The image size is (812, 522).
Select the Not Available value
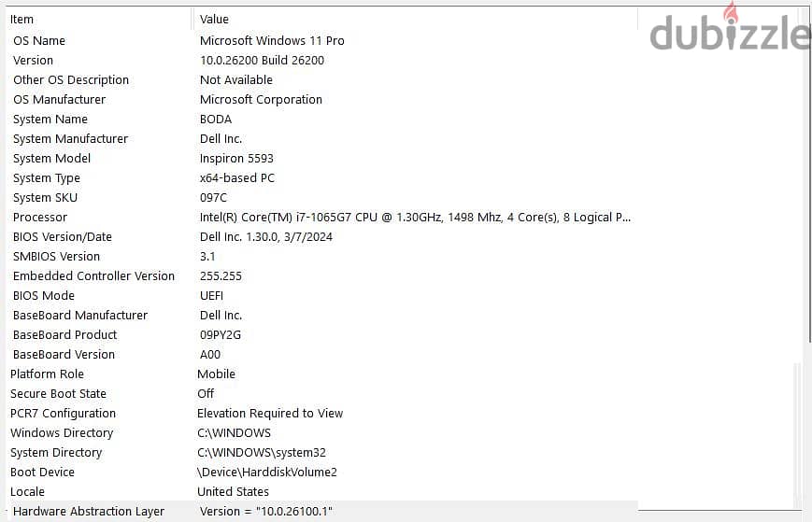[236, 80]
